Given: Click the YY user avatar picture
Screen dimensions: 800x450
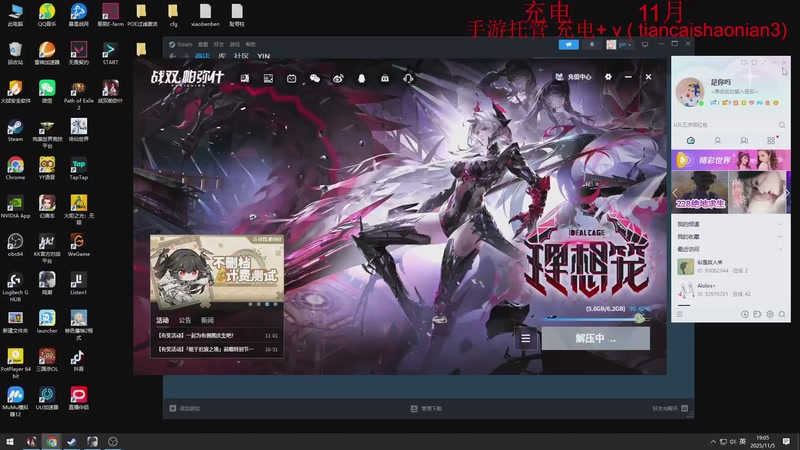Looking at the screenshot, I should [x=690, y=92].
